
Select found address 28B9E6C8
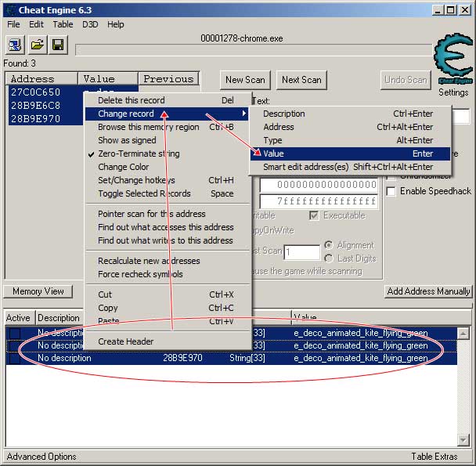[x=35, y=106]
